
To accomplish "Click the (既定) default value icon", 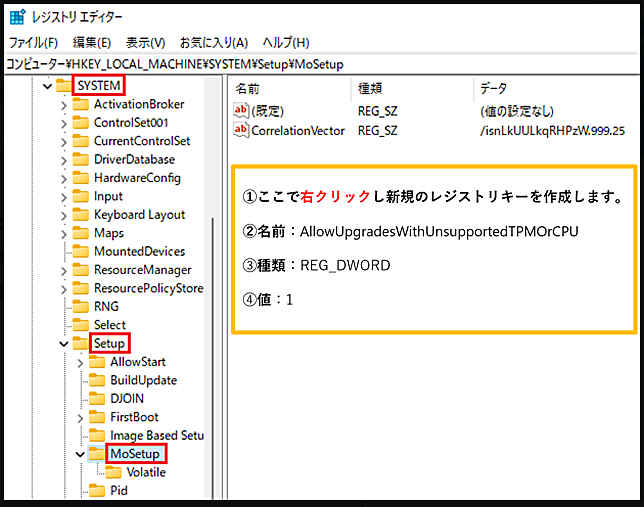I will [240, 110].
